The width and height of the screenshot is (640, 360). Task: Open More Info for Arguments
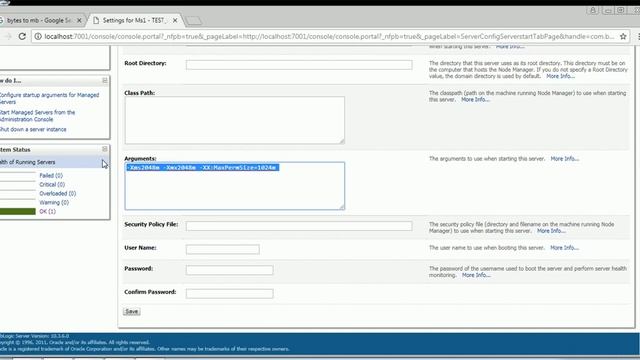(564, 159)
